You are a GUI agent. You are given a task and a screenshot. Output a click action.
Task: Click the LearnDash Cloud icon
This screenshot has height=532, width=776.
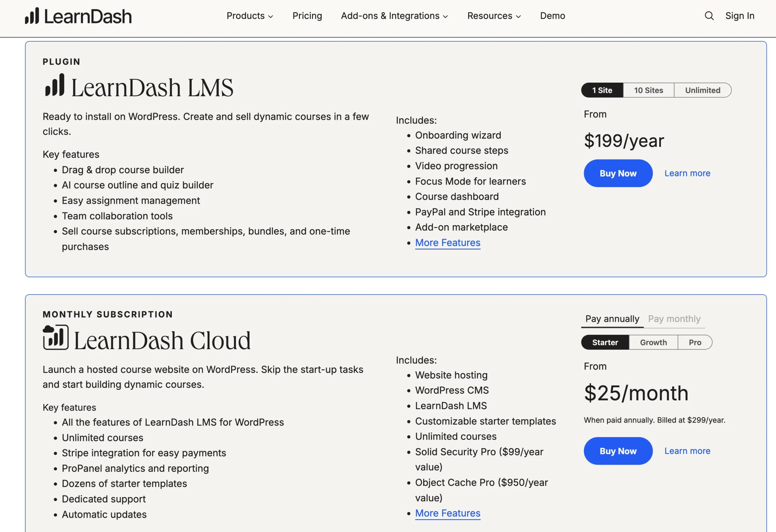click(55, 337)
